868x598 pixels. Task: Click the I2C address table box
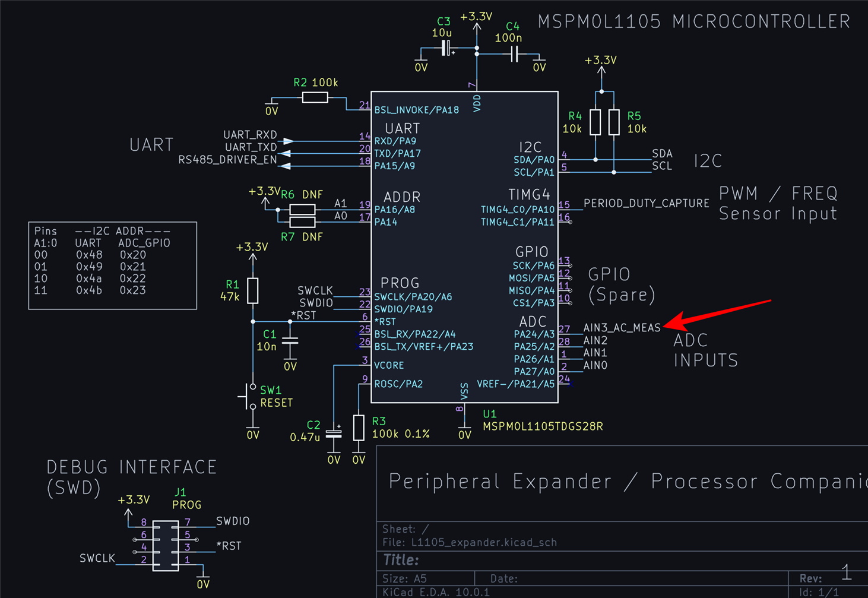tap(113, 265)
